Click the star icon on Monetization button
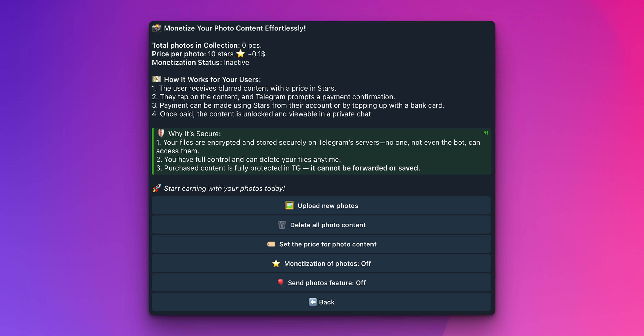The width and height of the screenshot is (644, 336). click(276, 263)
